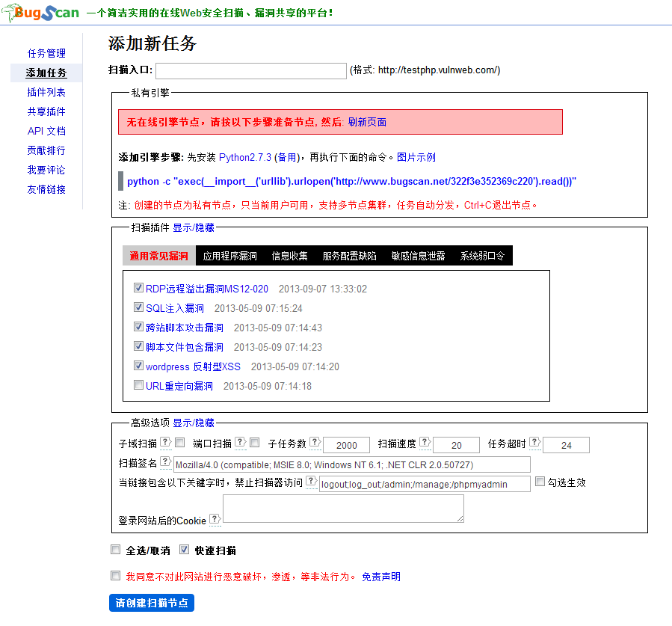Toggle 显示/隐藏 for 扫描插件 section

tap(194, 227)
